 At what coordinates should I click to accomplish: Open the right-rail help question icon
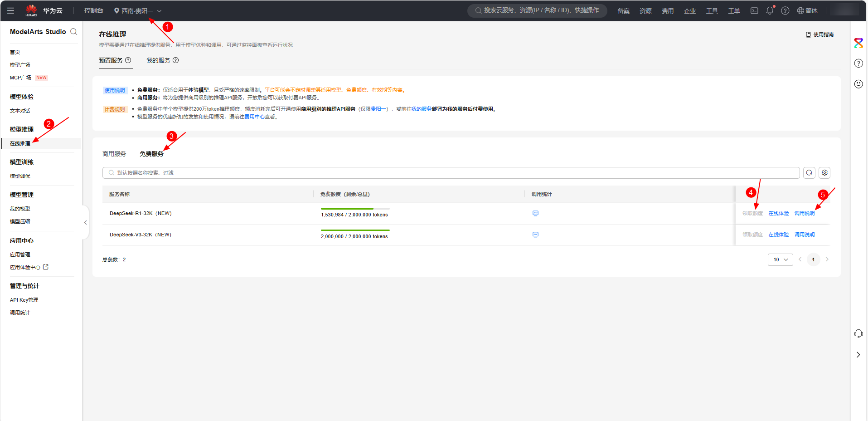click(x=858, y=64)
